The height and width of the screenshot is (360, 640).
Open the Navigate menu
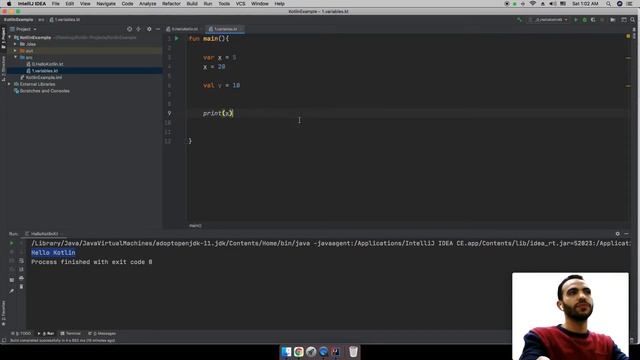pyautogui.click(x=106, y=4)
